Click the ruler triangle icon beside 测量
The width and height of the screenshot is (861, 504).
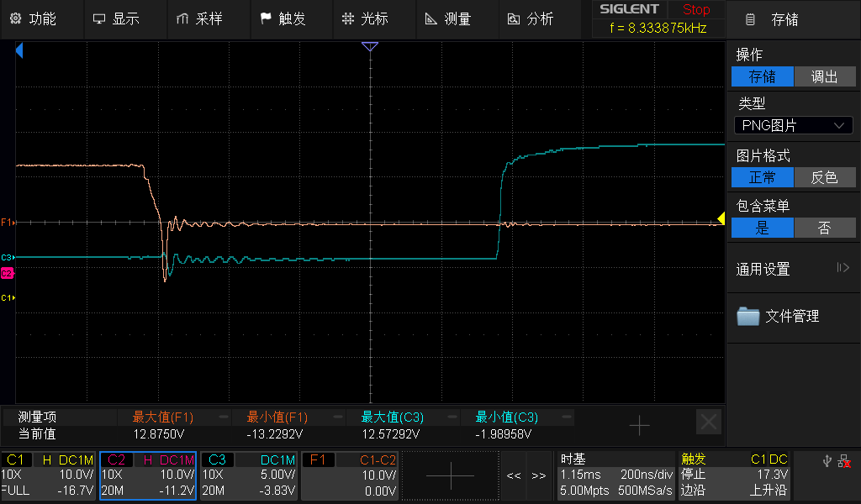(431, 19)
